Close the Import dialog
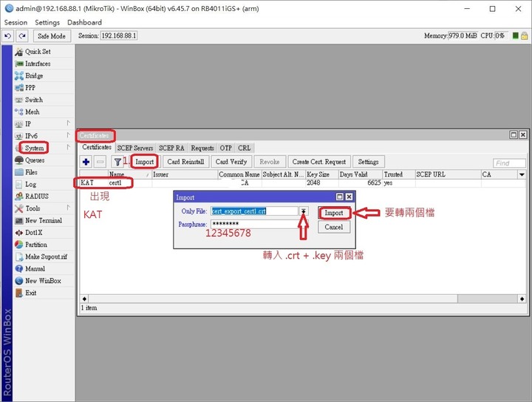 [x=349, y=197]
